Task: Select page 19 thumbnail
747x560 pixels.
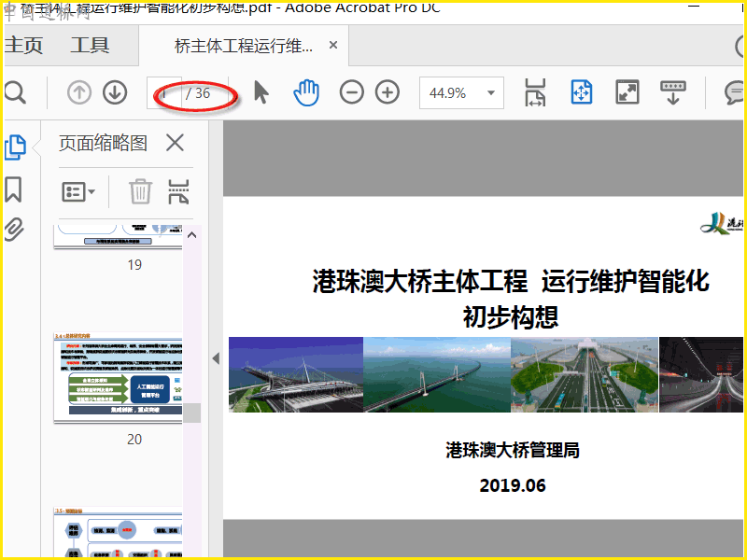Action: [x=119, y=237]
